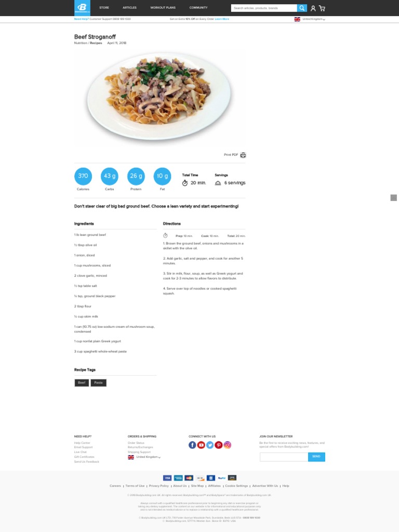Open the Pinterest social icon
The width and height of the screenshot is (399, 532).
pyautogui.click(x=219, y=445)
